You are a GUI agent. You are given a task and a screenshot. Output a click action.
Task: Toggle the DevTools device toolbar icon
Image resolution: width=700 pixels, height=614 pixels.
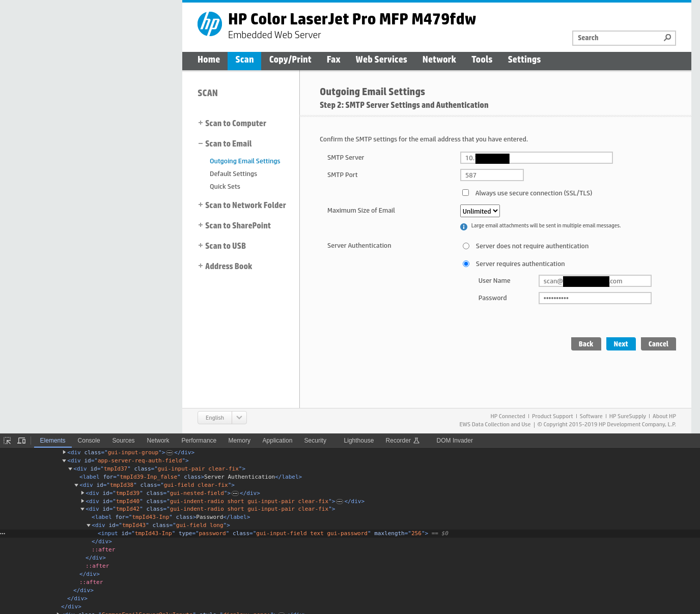click(x=21, y=441)
